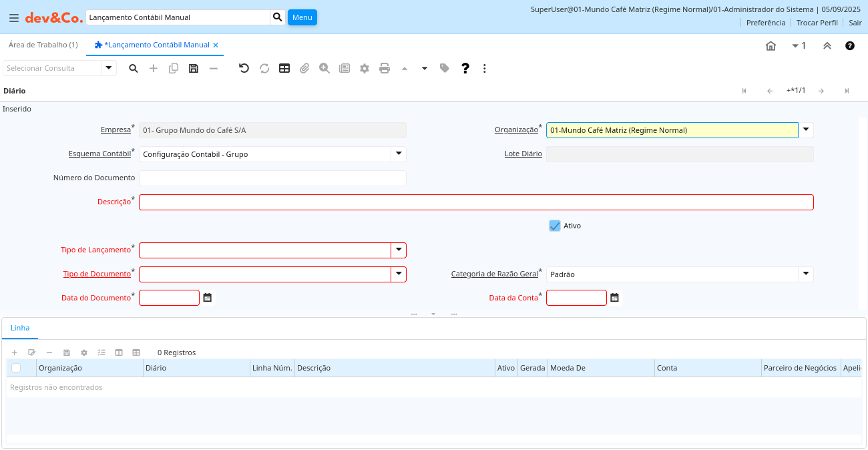This screenshot has width=868, height=450.
Task: Click the Trocar Perfil link
Action: point(817,23)
